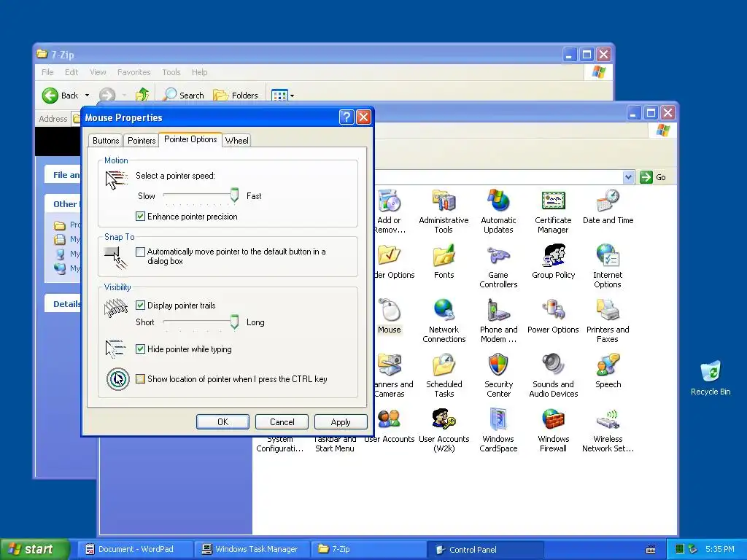
Task: Select the Mouse icon in Control Panel
Action: (390, 316)
